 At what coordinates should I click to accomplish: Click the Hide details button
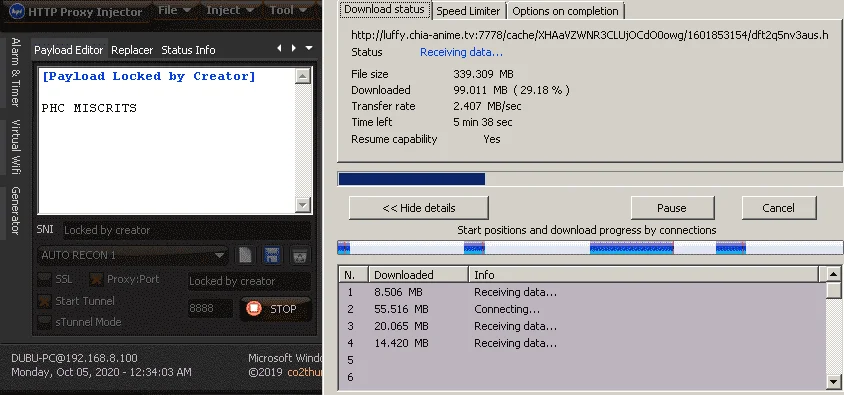419,208
